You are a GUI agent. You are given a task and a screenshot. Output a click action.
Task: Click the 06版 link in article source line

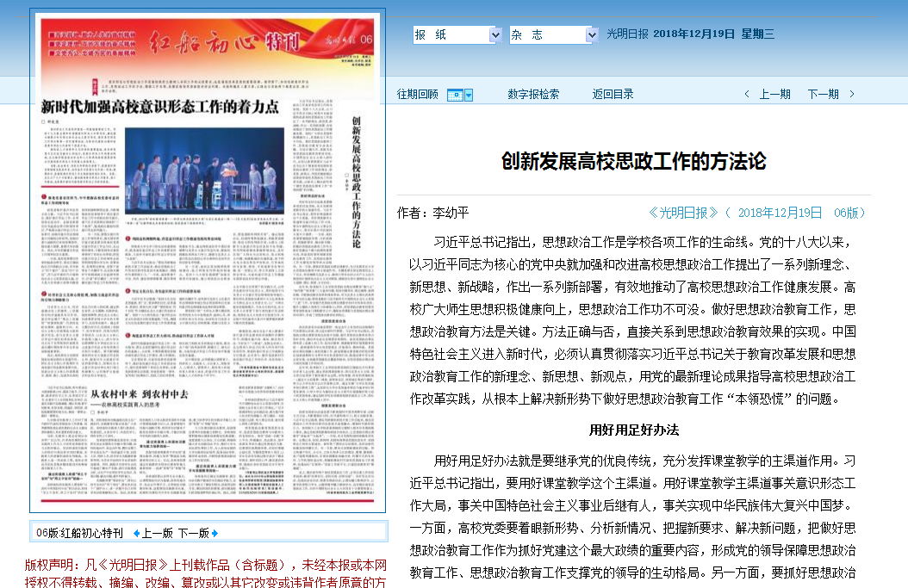[x=849, y=213]
